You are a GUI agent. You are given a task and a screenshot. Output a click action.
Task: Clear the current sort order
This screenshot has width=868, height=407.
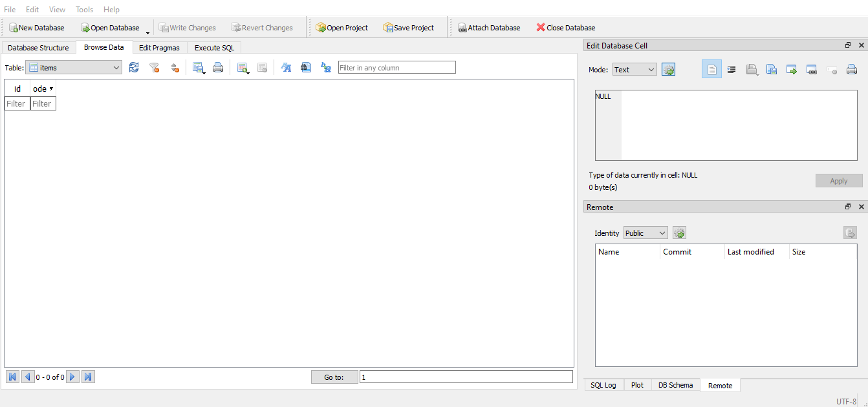(175, 67)
